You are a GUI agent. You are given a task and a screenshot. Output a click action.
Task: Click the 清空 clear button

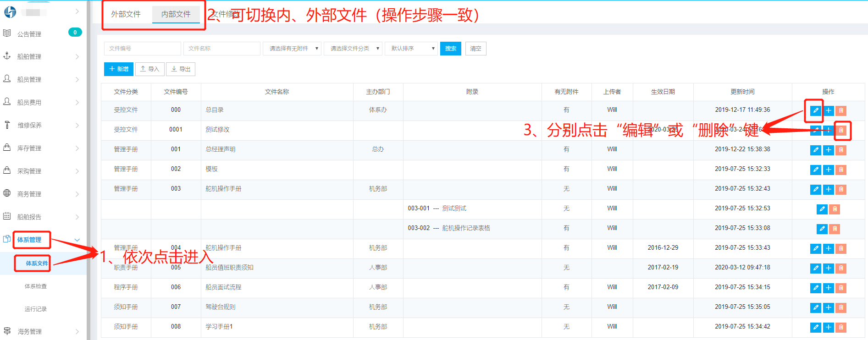coord(476,49)
